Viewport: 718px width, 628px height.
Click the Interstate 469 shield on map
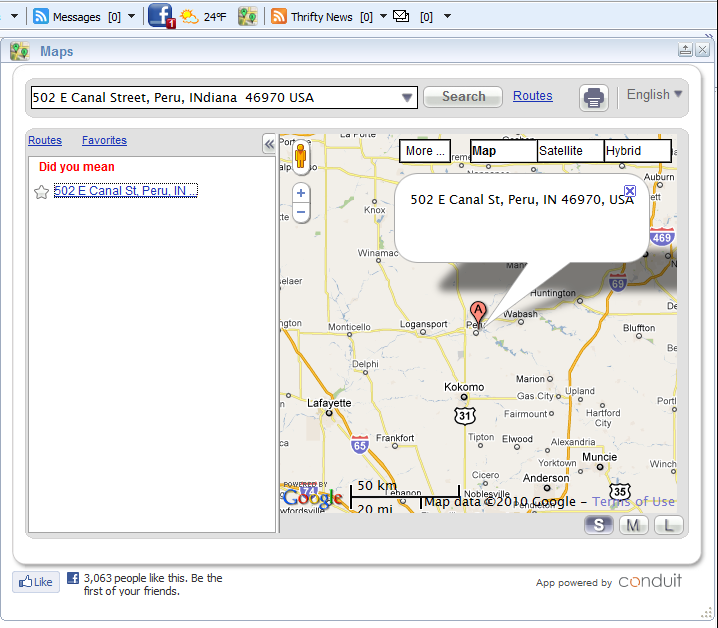662,237
